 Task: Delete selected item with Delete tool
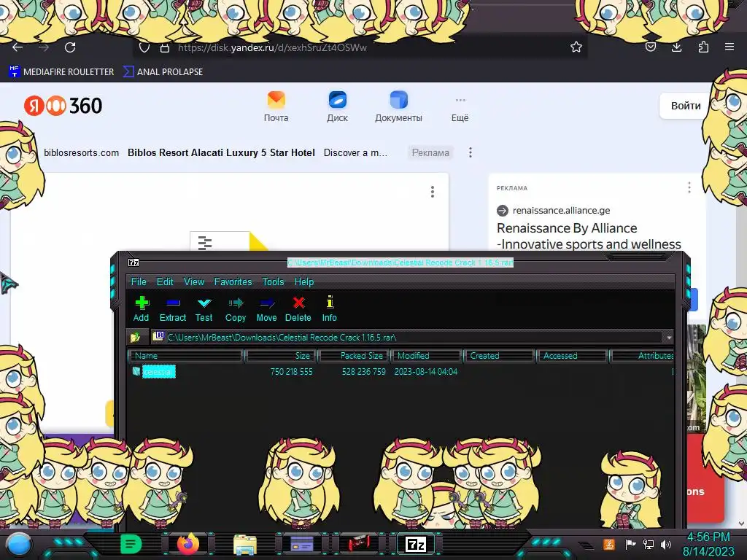pyautogui.click(x=298, y=309)
